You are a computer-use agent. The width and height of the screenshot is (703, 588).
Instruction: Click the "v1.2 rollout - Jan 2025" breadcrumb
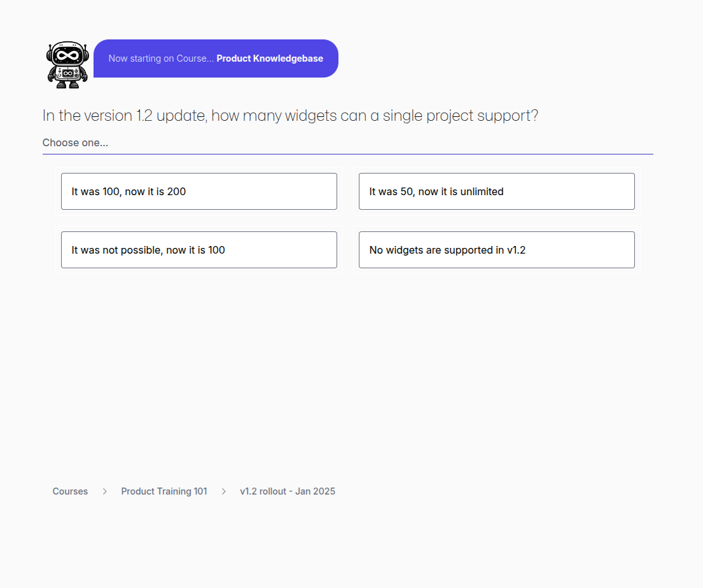pos(288,491)
